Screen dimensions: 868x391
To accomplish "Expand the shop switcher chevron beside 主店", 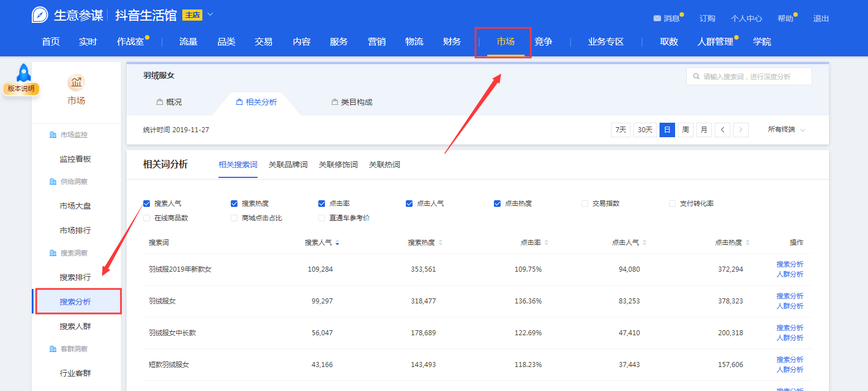I will [x=210, y=15].
